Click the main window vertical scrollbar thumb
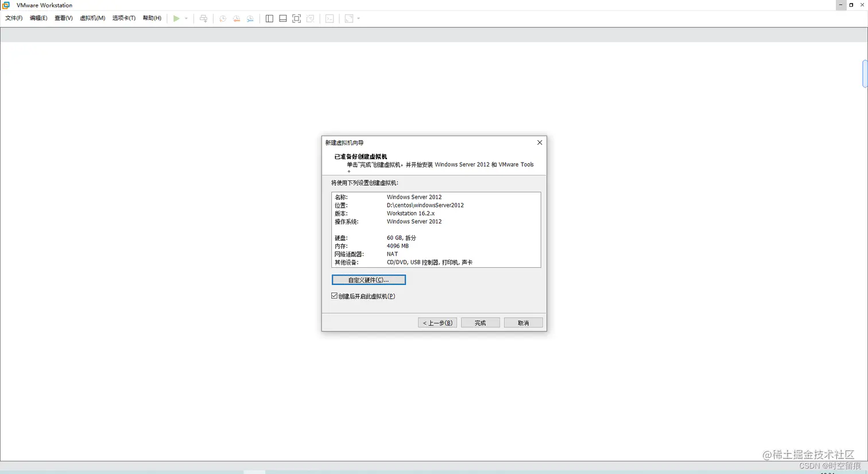This screenshot has width=868, height=474. coord(865,74)
